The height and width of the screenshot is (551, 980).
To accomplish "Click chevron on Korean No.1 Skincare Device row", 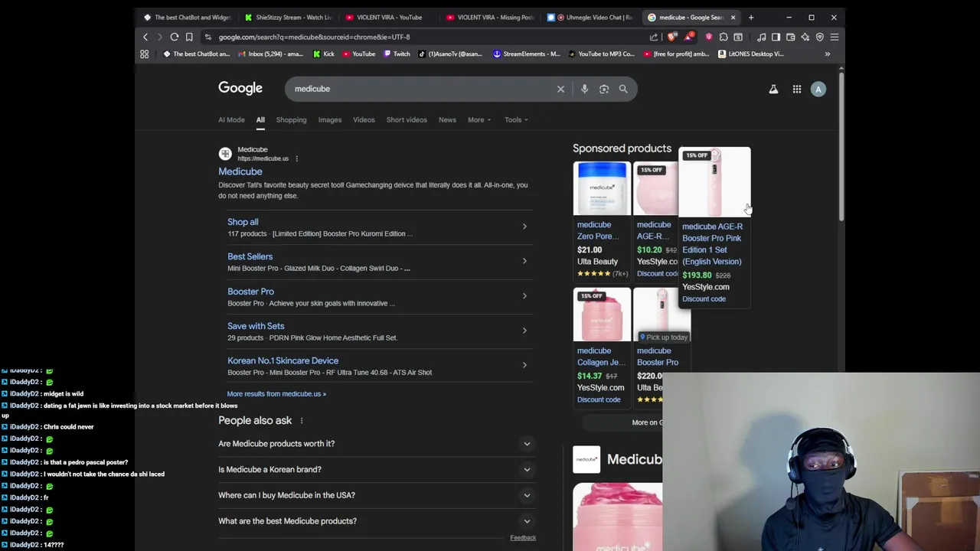I will pyautogui.click(x=524, y=365).
